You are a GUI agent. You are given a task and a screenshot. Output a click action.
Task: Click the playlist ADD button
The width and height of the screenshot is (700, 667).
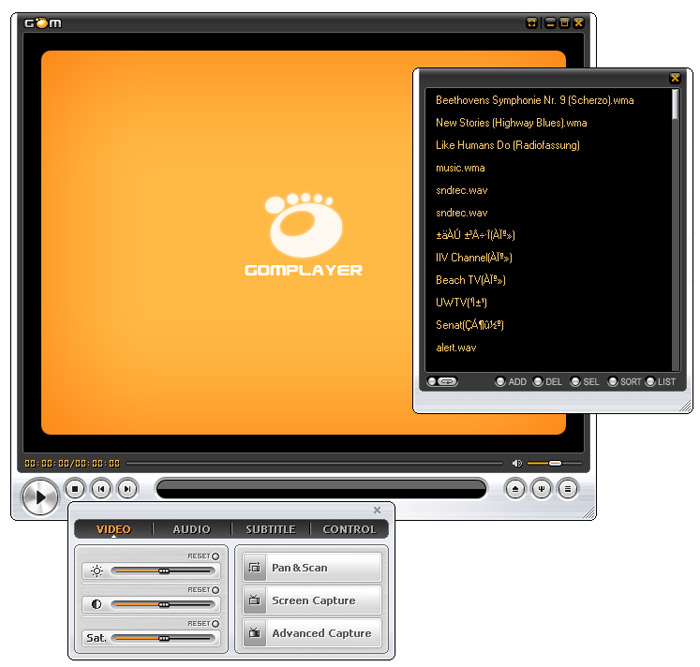(x=510, y=382)
